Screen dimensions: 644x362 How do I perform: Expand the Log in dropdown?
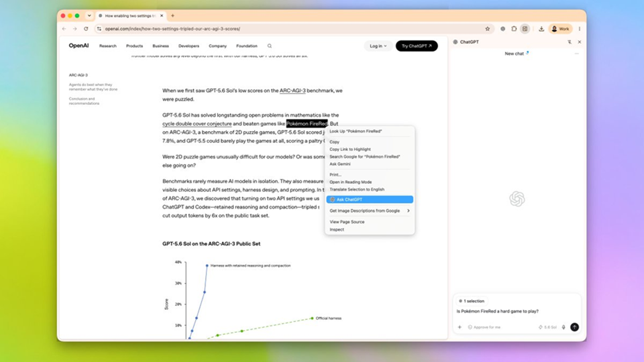[x=378, y=46]
